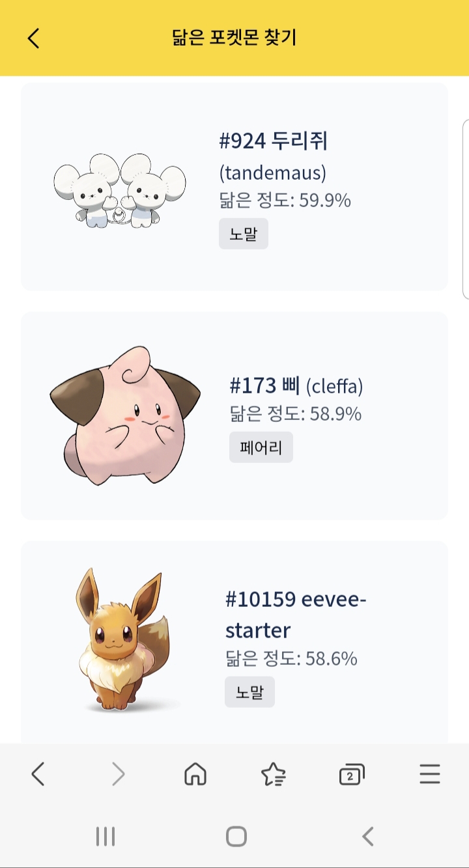Tap the scrollbar handle on right edge

465,208
